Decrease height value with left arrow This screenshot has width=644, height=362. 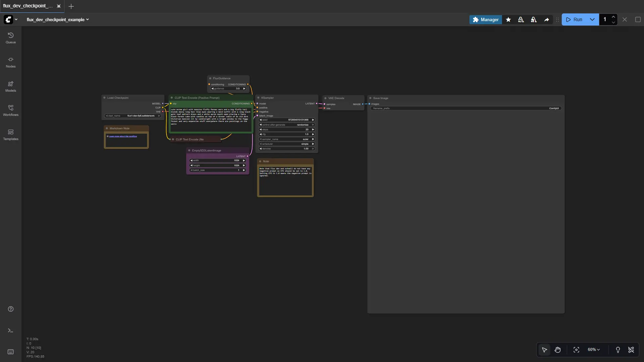(x=191, y=165)
